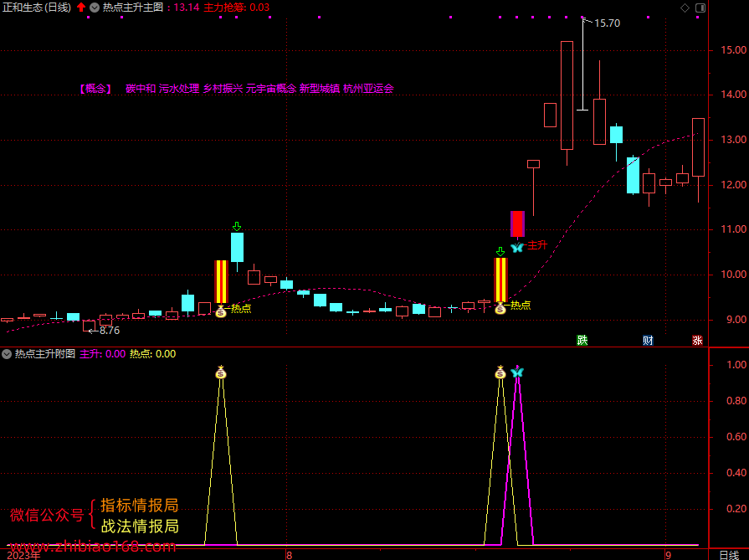Click the 热点主升主图 indicator name
Viewport: 749px width, 560px height.
click(x=133, y=8)
